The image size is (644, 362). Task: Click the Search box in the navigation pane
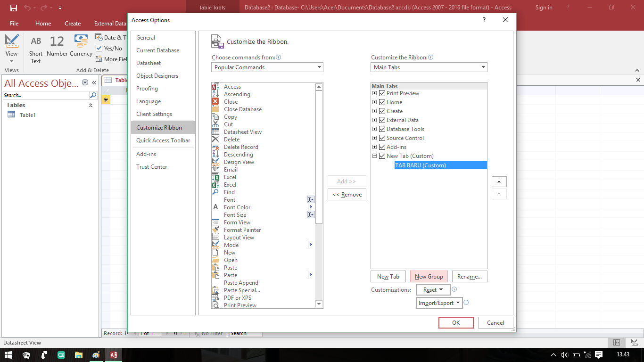(45, 95)
